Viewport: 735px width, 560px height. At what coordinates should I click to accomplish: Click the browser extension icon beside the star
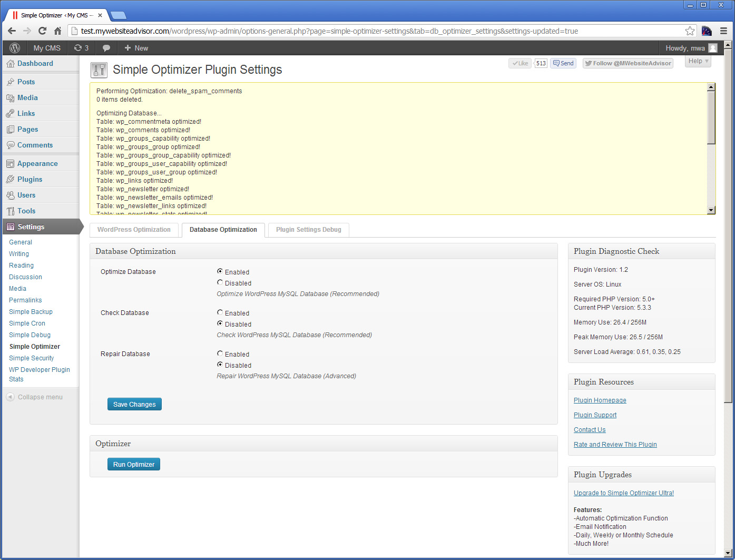point(707,31)
